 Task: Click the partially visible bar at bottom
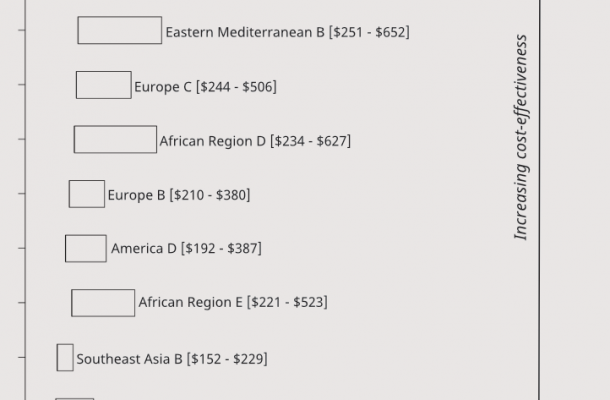pos(75,399)
